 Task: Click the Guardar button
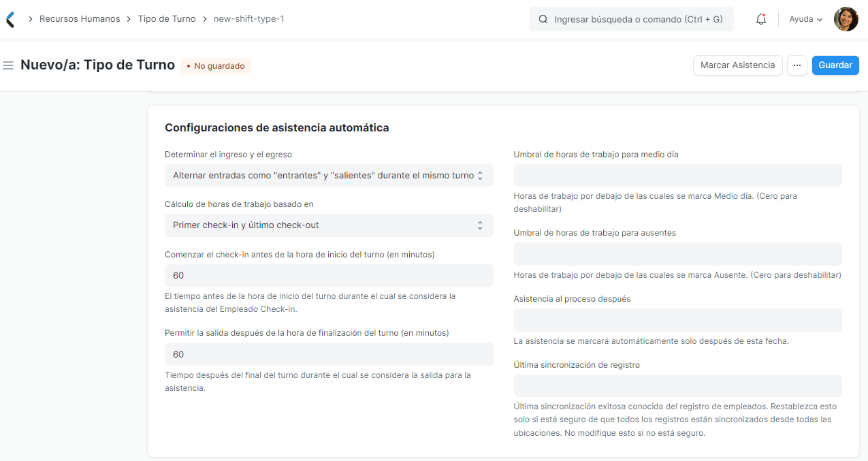pos(835,65)
